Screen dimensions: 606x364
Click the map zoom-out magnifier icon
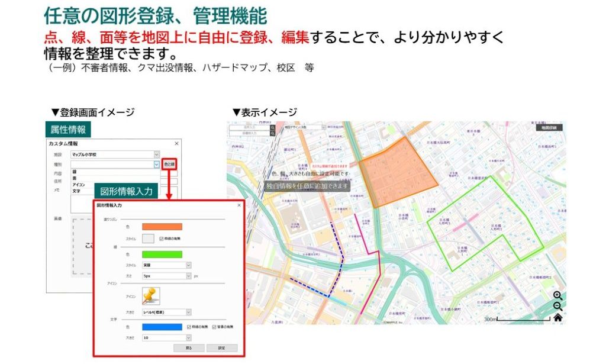pos(557,306)
